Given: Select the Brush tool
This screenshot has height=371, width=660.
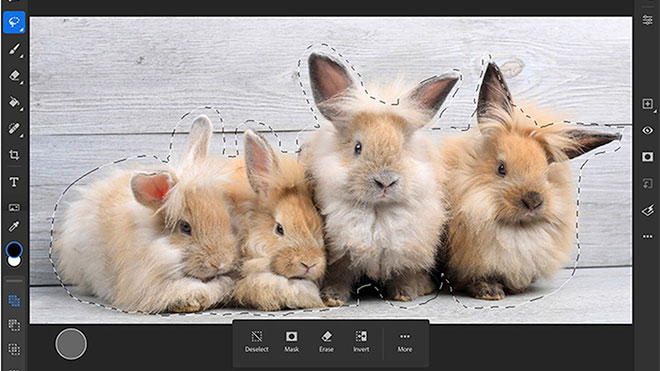Looking at the screenshot, I should click(x=14, y=49).
